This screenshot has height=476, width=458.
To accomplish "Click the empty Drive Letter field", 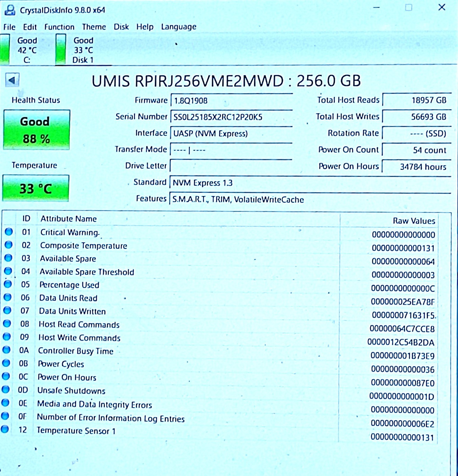I will [230, 166].
